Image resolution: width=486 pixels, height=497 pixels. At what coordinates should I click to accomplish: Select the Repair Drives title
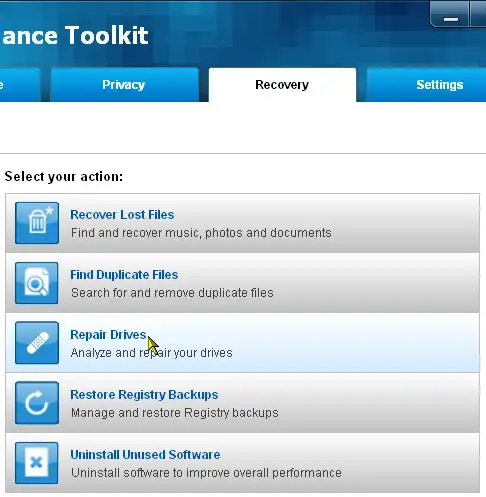[108, 335]
